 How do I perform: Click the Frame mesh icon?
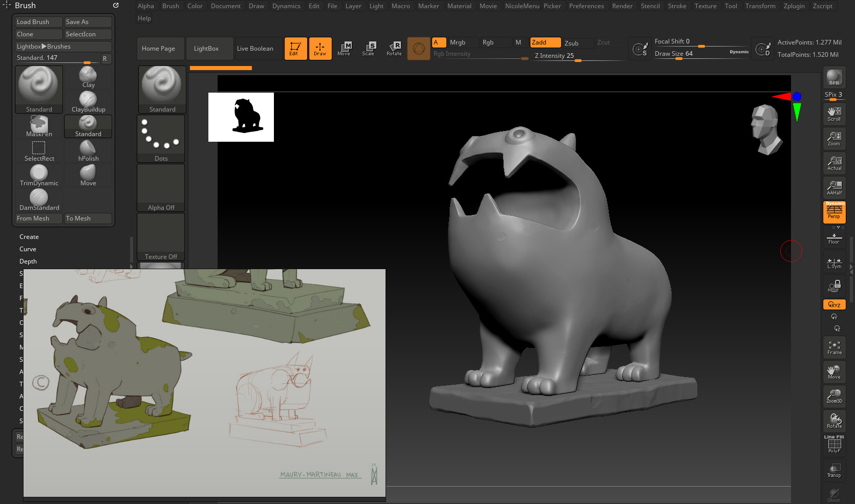click(x=834, y=347)
